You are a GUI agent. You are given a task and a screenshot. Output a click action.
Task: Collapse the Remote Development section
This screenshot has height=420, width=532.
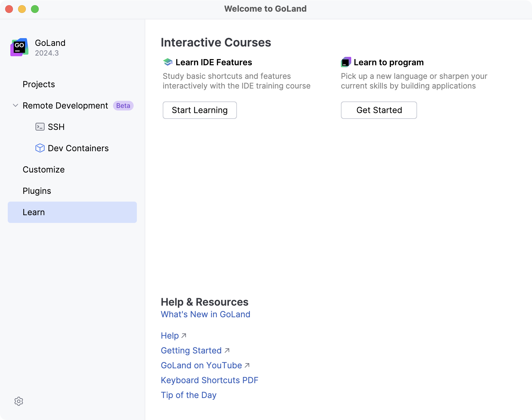click(x=15, y=105)
